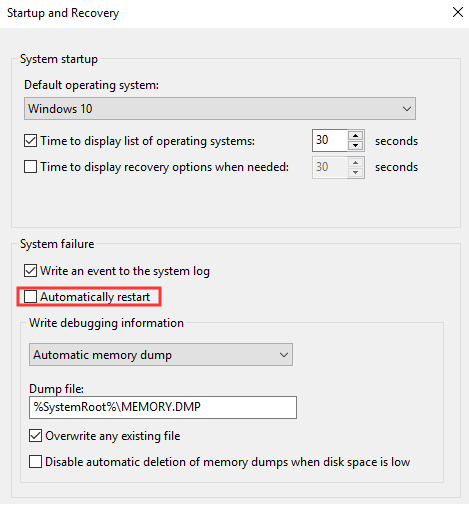
Task: Click the Dump file path text field
Action: tap(163, 407)
